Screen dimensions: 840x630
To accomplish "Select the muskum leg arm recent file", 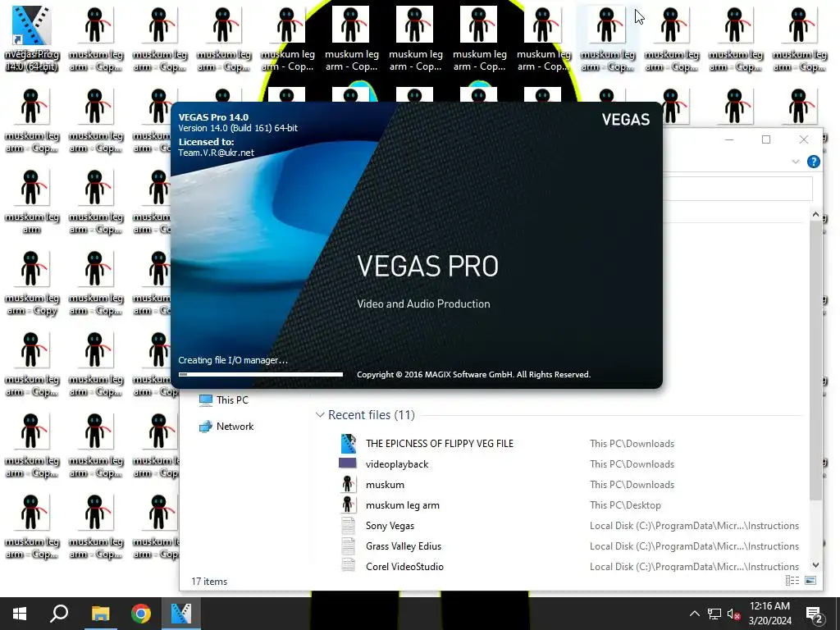I will pos(569,505).
